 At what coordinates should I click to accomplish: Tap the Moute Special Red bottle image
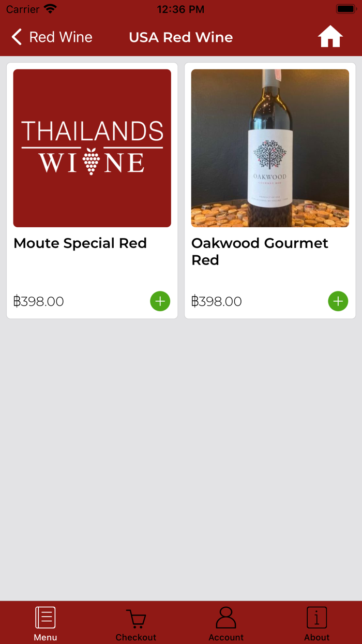[x=92, y=148]
